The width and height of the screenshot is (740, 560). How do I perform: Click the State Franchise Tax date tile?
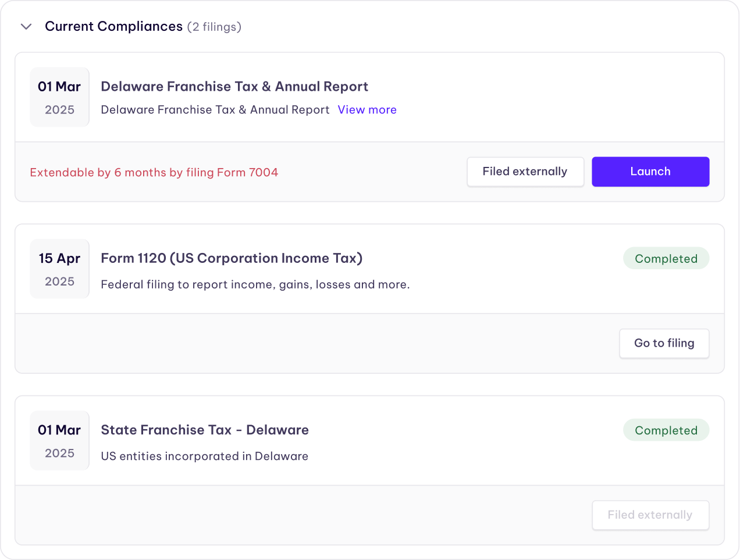tap(59, 440)
